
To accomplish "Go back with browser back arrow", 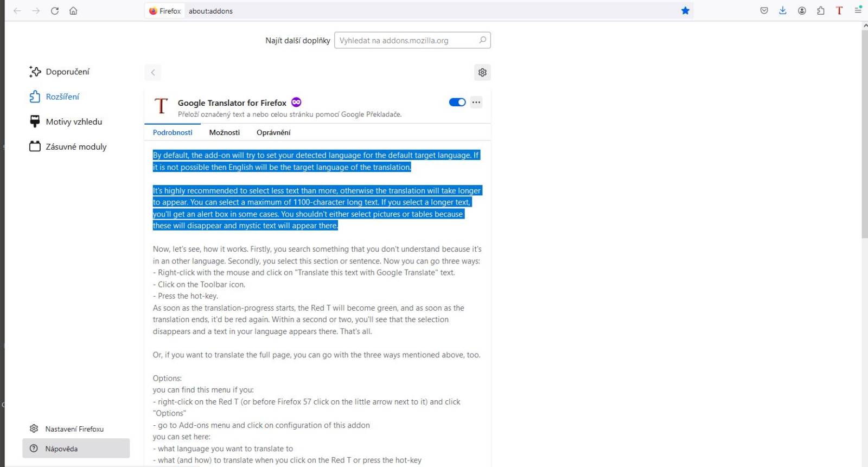I will [17, 11].
